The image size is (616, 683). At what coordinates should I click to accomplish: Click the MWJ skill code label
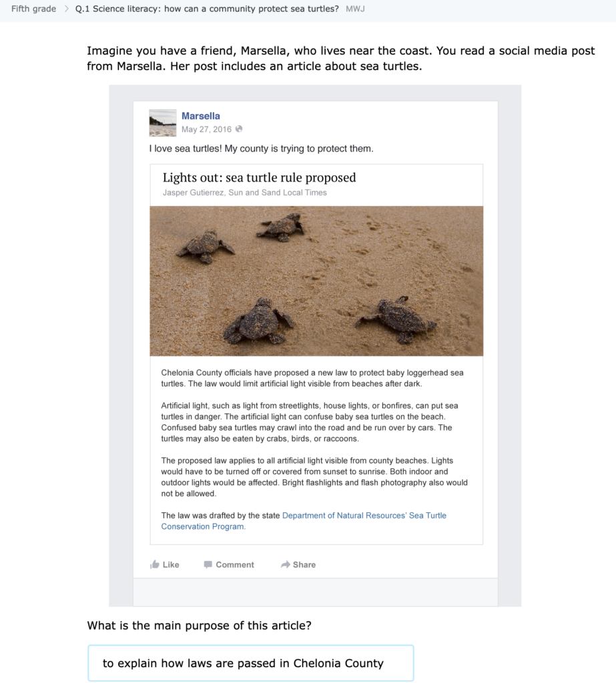355,9
